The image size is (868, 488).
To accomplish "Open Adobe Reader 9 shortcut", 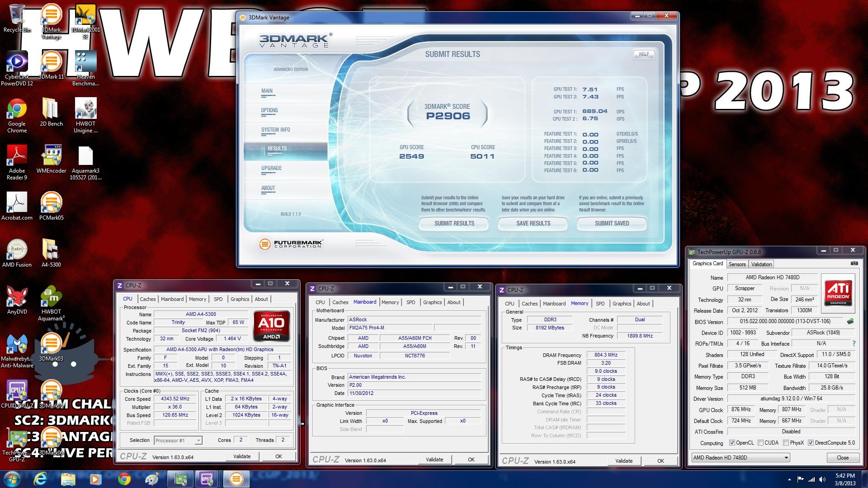I will 17,162.
